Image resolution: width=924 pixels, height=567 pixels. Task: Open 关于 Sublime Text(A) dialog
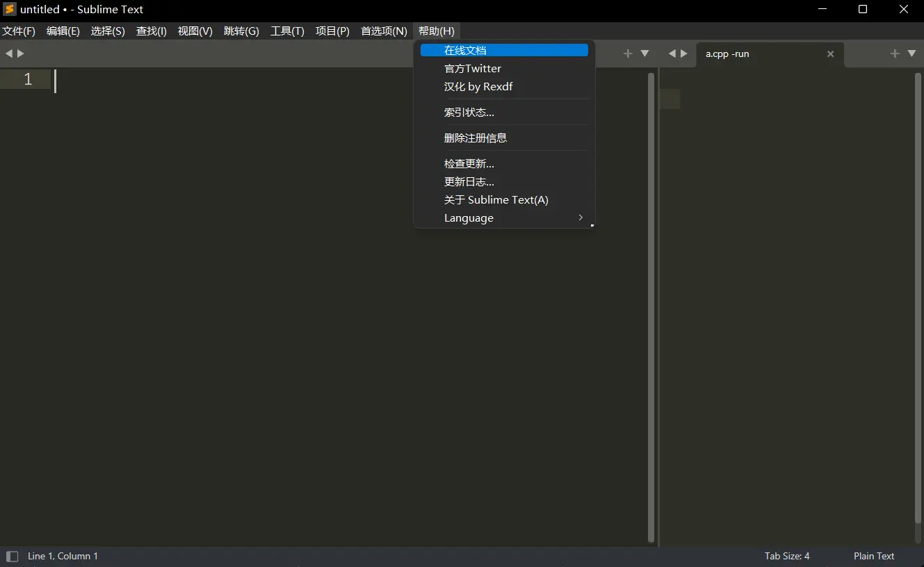(496, 200)
